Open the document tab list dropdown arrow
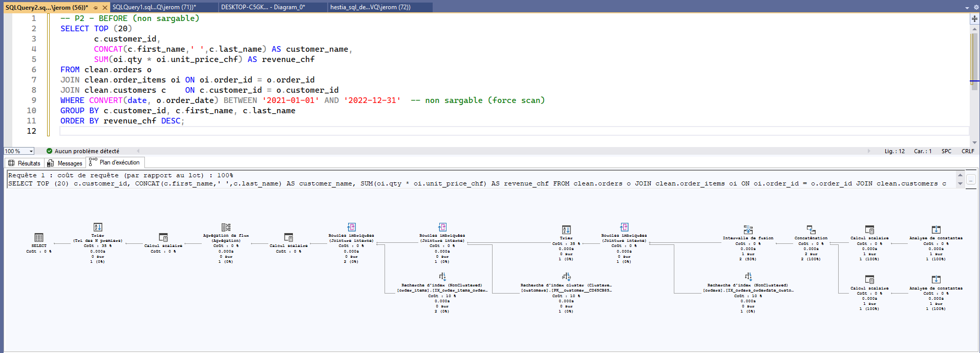 (x=967, y=8)
